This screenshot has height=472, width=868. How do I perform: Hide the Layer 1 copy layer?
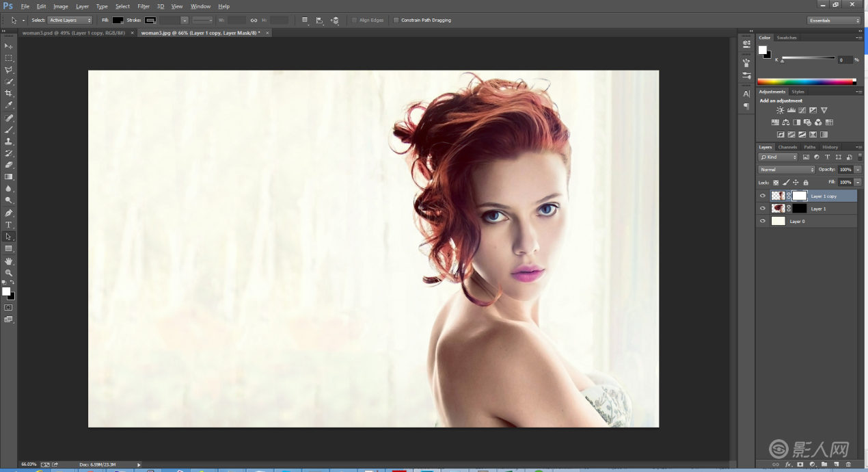763,196
